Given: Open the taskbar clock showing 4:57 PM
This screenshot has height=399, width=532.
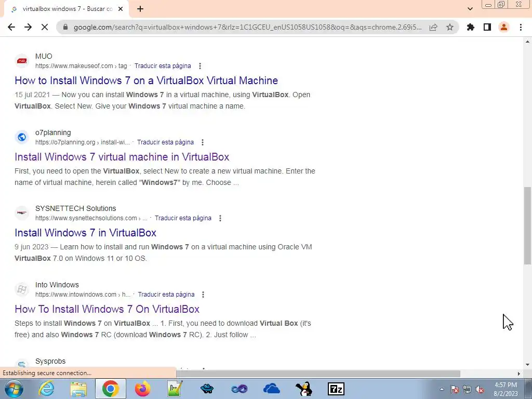Looking at the screenshot, I should coord(506,389).
